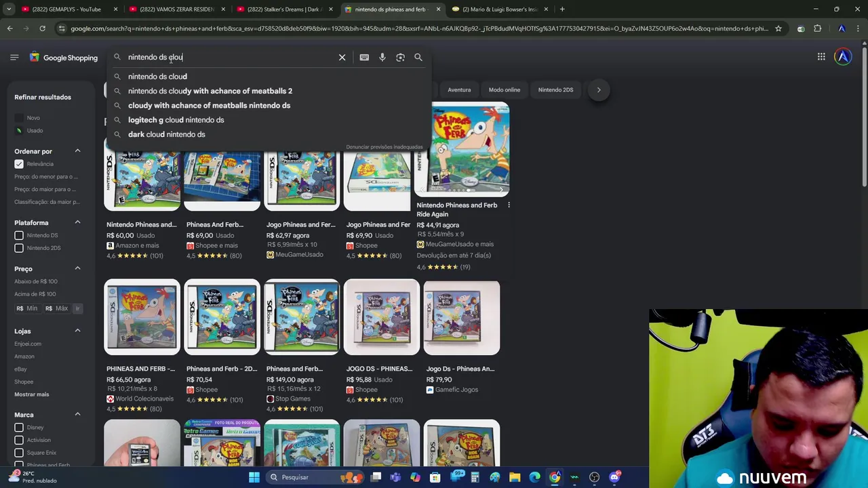The height and width of the screenshot is (488, 868).
Task: Open the PHINEAS AND FERB R$ 66,50 thumbnail
Action: click(x=142, y=317)
